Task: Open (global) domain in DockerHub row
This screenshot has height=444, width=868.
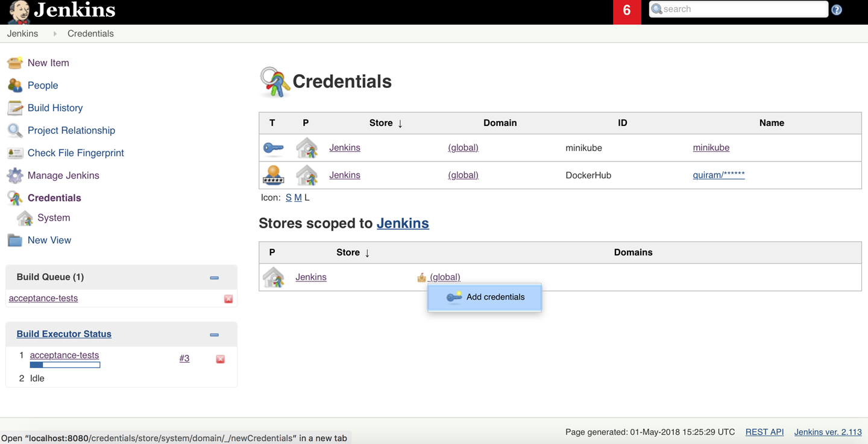Action: click(463, 175)
